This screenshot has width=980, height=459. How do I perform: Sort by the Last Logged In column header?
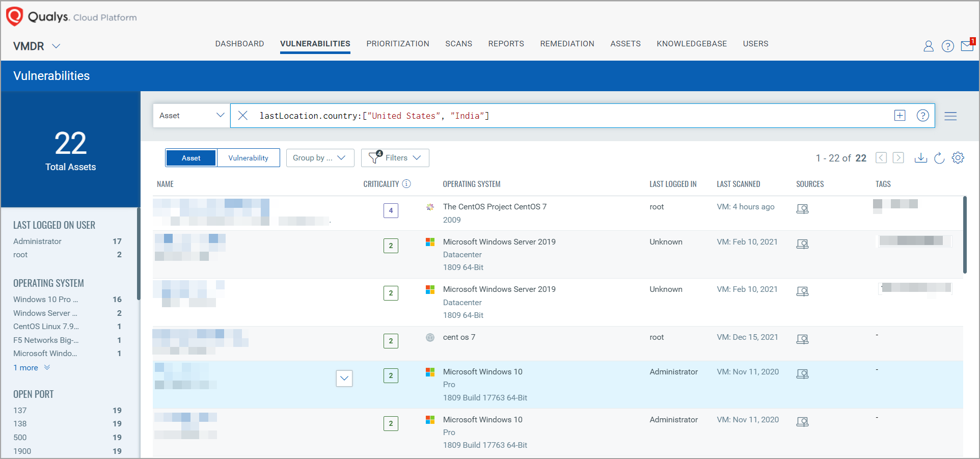click(x=673, y=184)
